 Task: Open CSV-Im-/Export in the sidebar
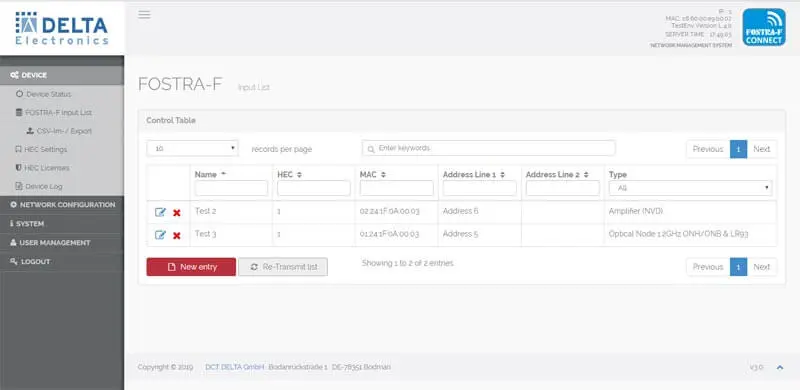59,131
